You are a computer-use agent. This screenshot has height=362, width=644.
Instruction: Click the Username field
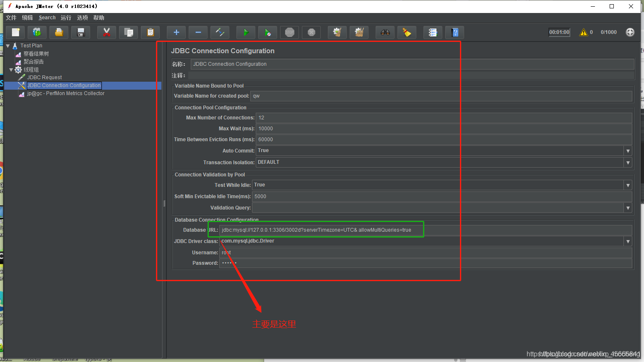pos(426,253)
